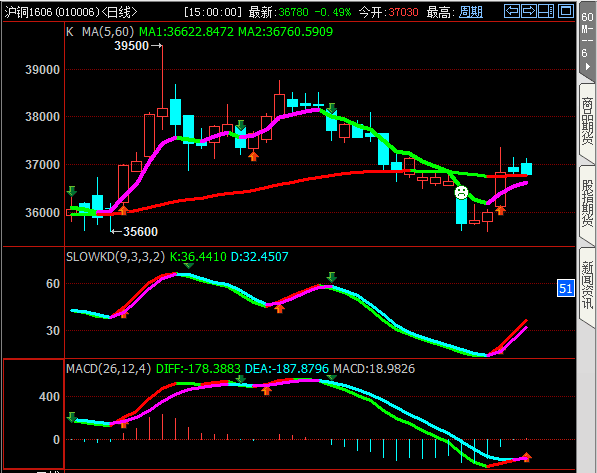Screen dimensions: 597x473
Task: Click the change value -0.49%
Action: pos(333,12)
